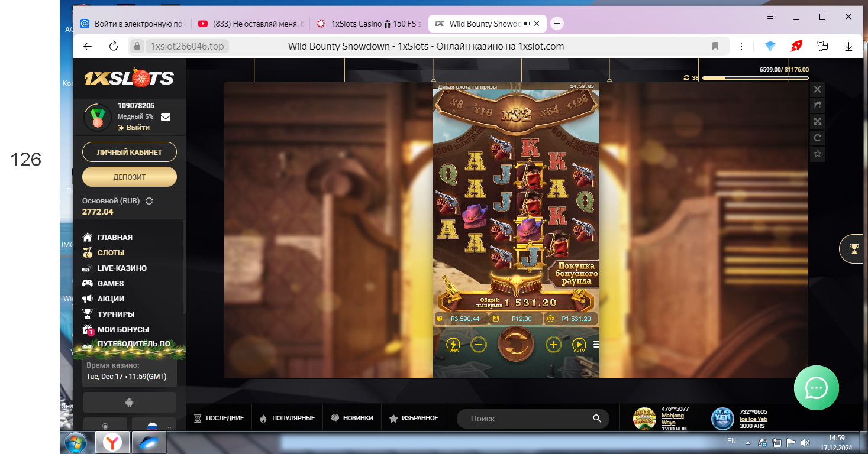Click the blue diamond extension icon
The image size is (868, 454).
coord(770,46)
